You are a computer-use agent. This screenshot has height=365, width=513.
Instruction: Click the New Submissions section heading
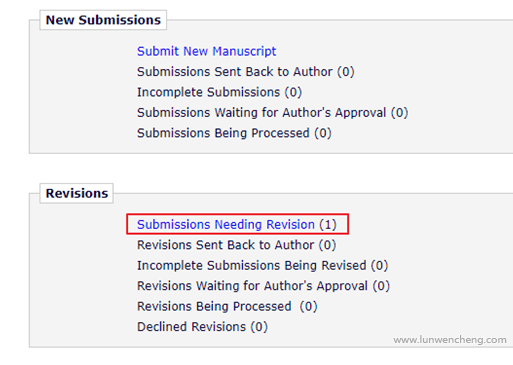click(103, 20)
